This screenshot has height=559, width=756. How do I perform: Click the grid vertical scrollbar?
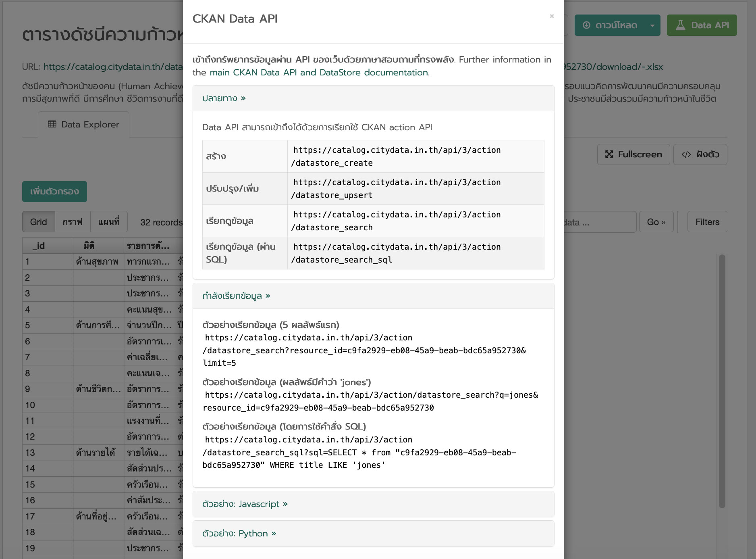tap(722, 381)
